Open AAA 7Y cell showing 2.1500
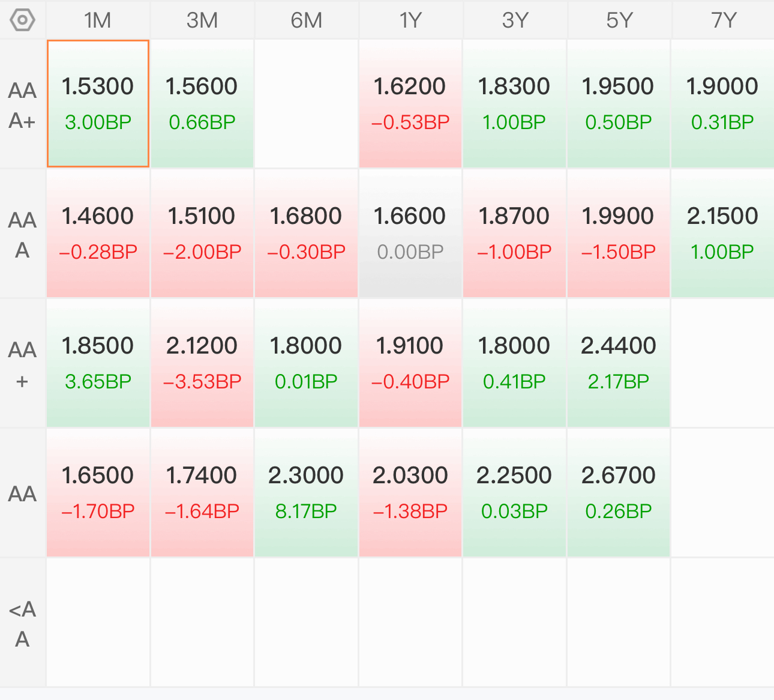The width and height of the screenshot is (774, 700). [723, 234]
